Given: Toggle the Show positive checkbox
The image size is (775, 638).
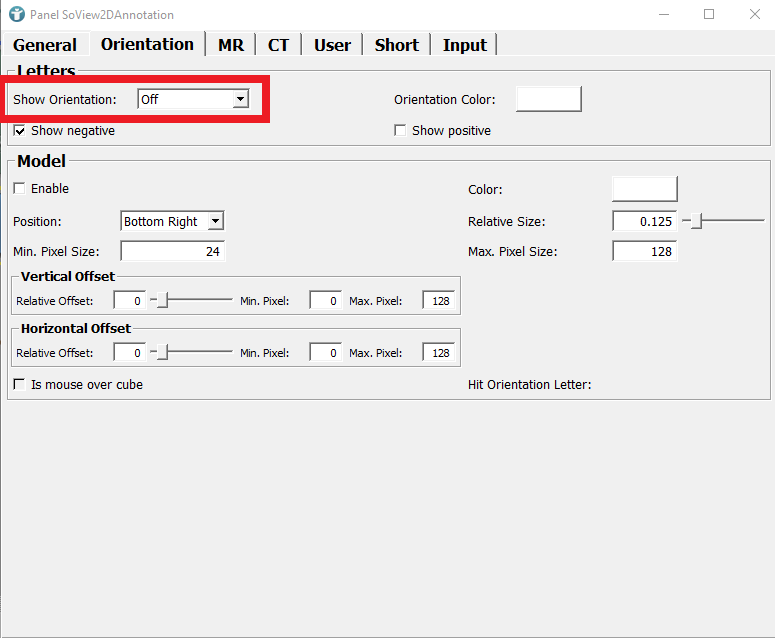Looking at the screenshot, I should tap(400, 130).
